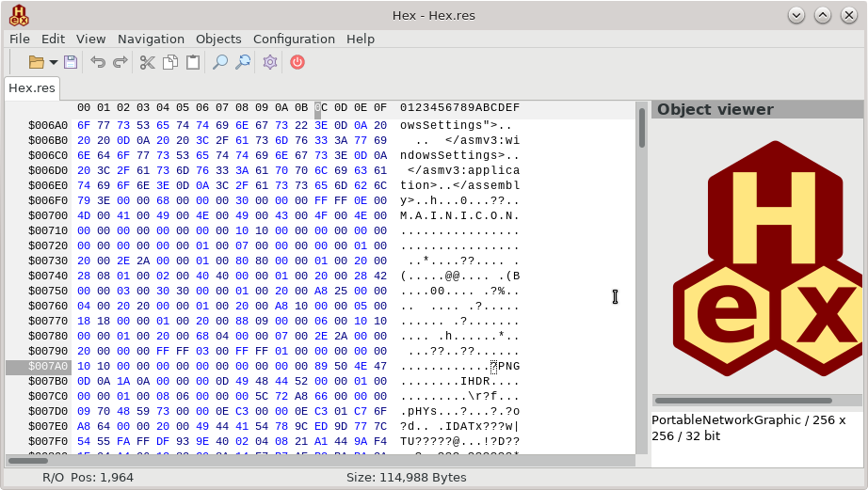Select the $007A0 offset row

(38, 366)
